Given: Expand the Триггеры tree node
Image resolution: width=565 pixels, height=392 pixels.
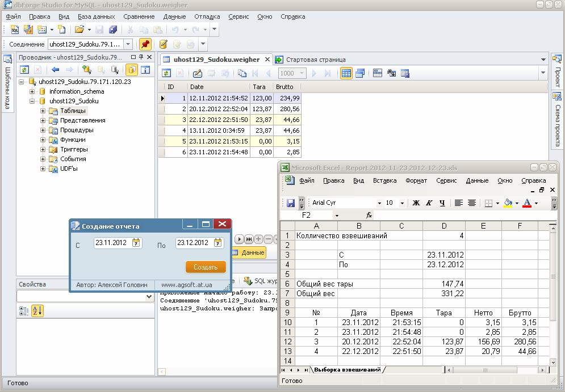Looking at the screenshot, I should (x=43, y=149).
